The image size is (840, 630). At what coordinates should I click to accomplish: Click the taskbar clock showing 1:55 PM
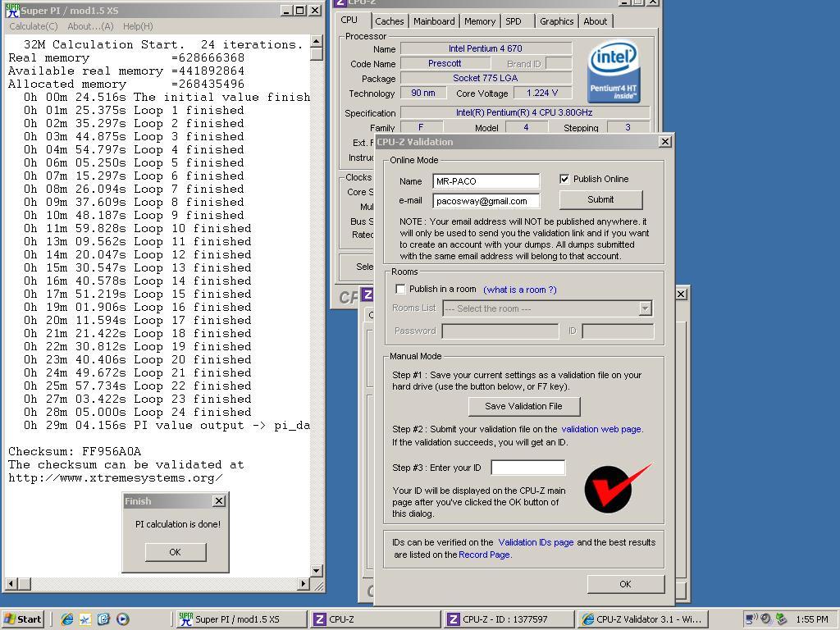pyautogui.click(x=811, y=619)
